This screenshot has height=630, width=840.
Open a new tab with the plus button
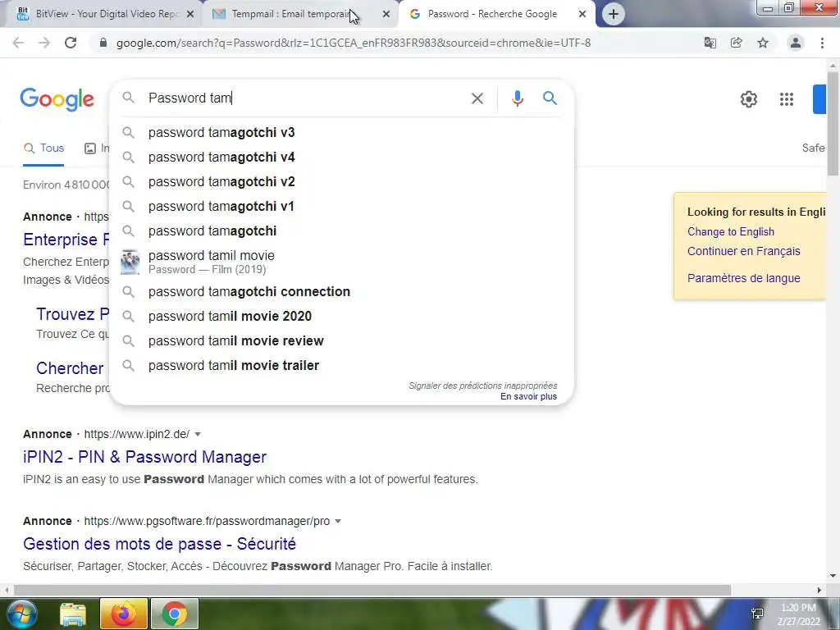[614, 14]
